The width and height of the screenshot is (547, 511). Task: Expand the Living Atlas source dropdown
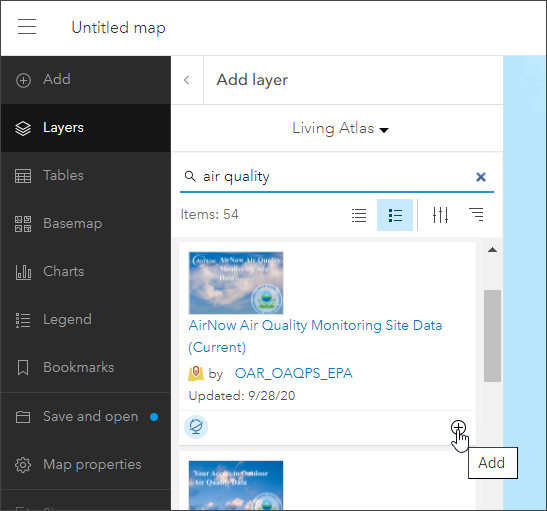340,128
